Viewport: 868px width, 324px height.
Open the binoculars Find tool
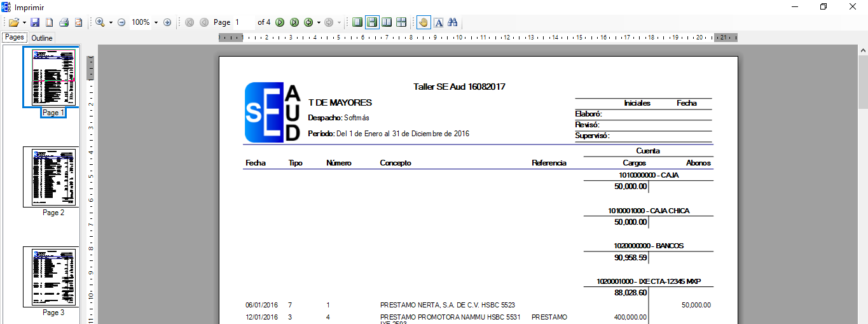pyautogui.click(x=453, y=22)
